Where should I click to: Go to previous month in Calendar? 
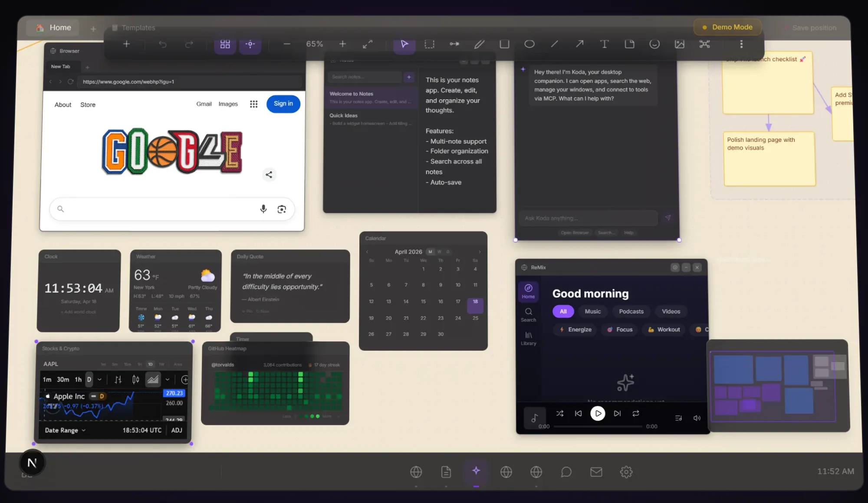point(367,251)
